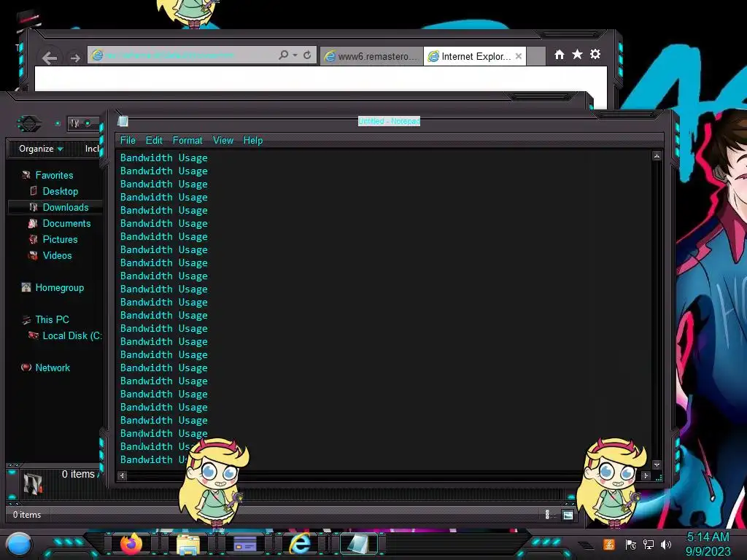The width and height of the screenshot is (747, 560).
Task: Click the taskbar clock showing 5:14 AM
Action: coord(708,544)
